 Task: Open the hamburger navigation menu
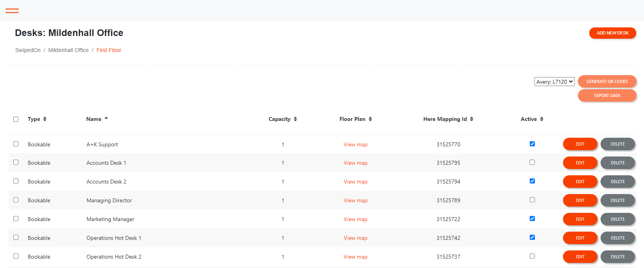(x=12, y=11)
